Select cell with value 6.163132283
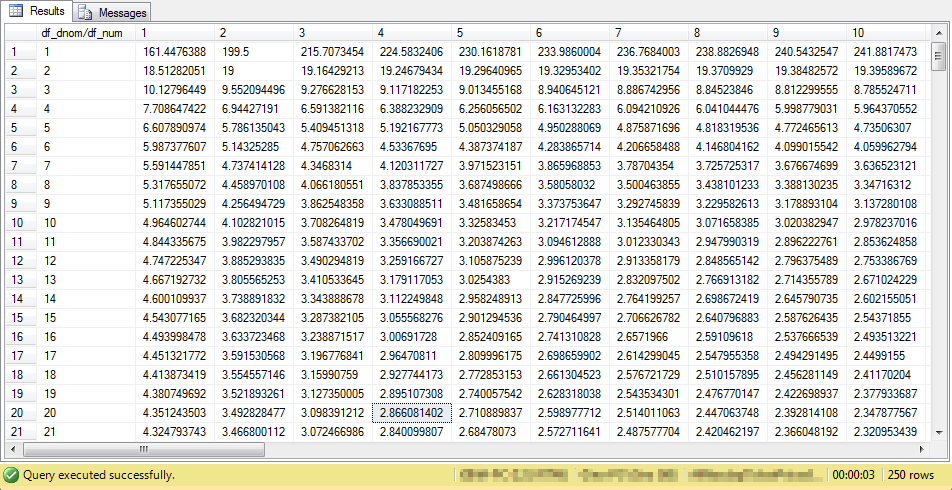This screenshot has height=490, width=952. (570, 109)
